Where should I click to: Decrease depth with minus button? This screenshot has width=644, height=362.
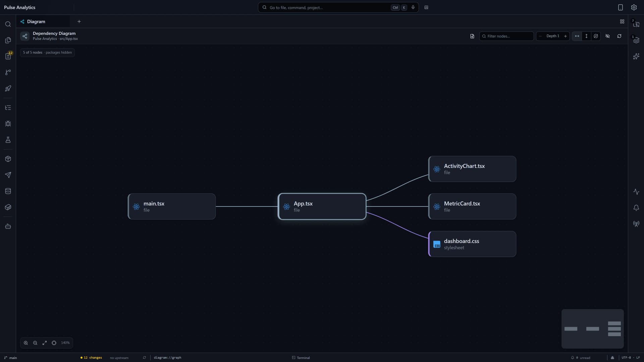540,36
